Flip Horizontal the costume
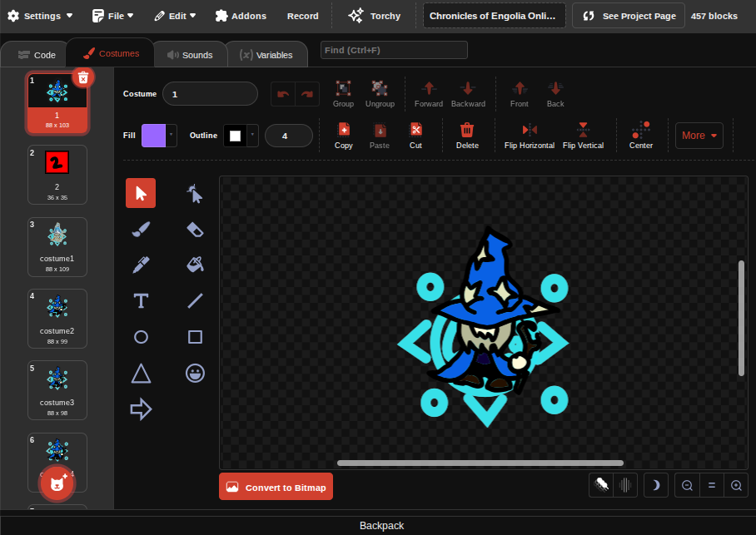Image resolution: width=756 pixels, height=535 pixels. tap(530, 136)
